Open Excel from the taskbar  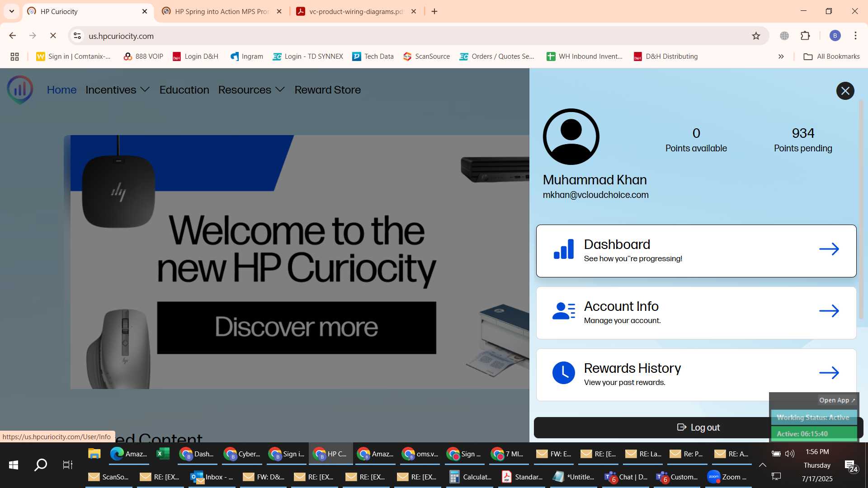162,454
